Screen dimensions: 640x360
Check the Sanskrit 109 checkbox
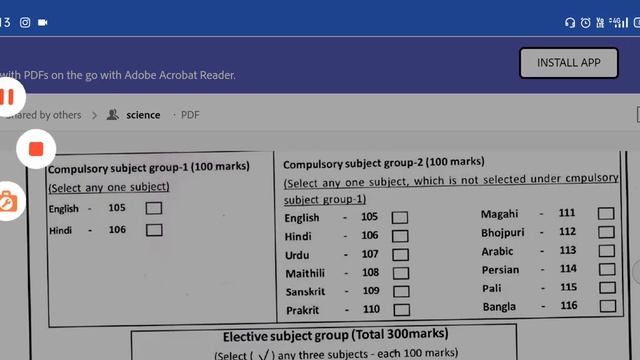[401, 291]
